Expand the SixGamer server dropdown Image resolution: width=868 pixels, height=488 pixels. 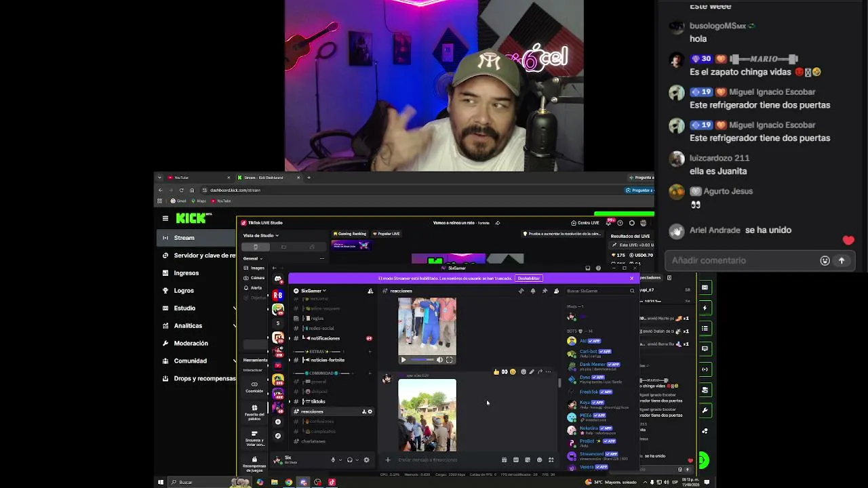pos(313,291)
